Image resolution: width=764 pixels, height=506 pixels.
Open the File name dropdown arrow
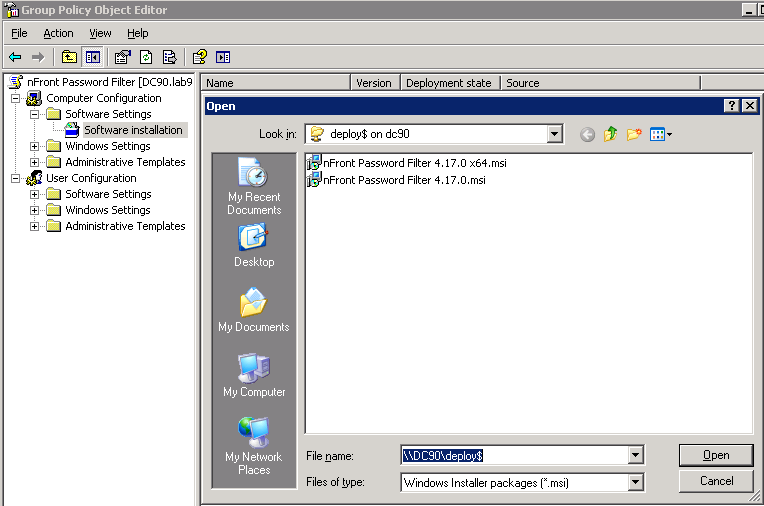[x=635, y=455]
